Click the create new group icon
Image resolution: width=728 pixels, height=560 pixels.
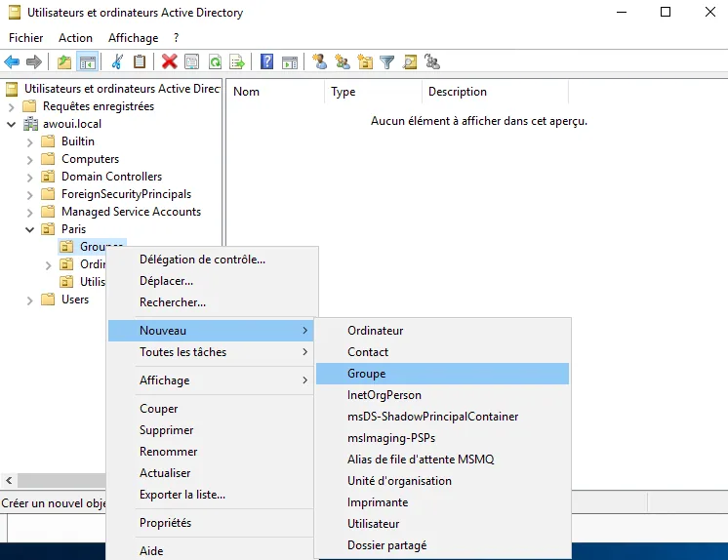tap(343, 61)
